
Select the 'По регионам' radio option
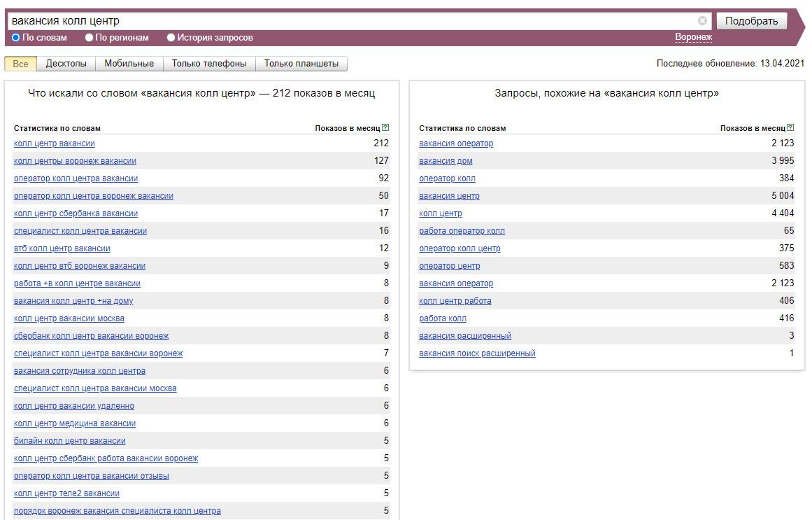(89, 38)
